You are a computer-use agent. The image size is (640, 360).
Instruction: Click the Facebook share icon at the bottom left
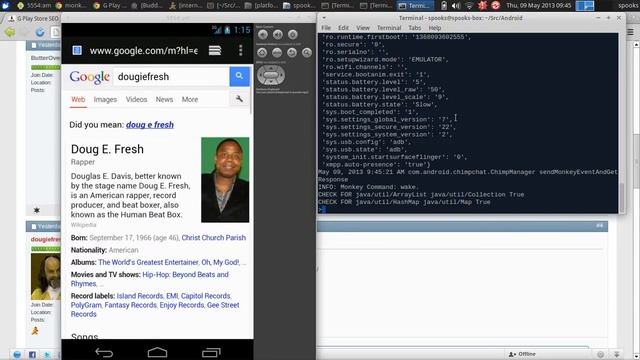point(32,355)
